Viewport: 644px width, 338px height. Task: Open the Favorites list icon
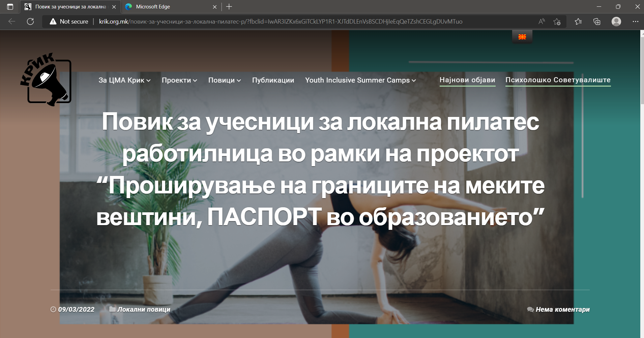tap(578, 22)
